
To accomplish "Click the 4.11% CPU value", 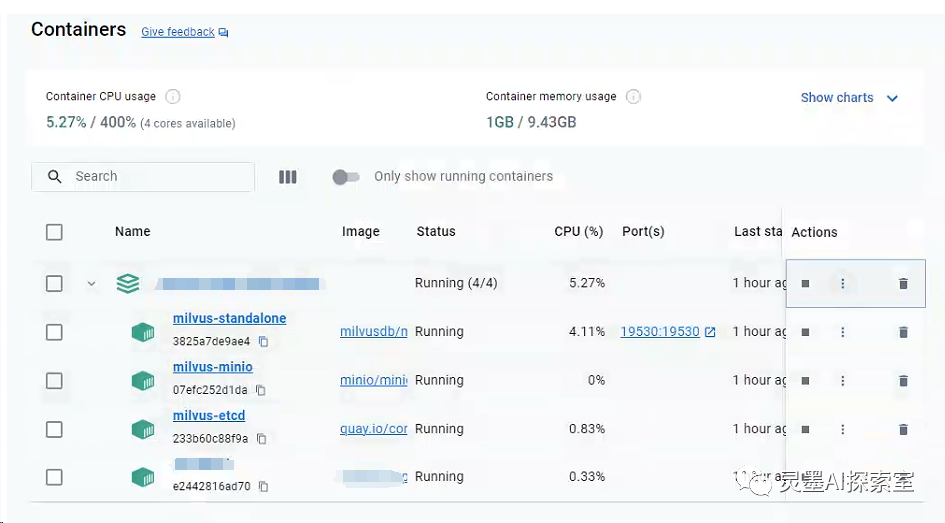I will (587, 331).
